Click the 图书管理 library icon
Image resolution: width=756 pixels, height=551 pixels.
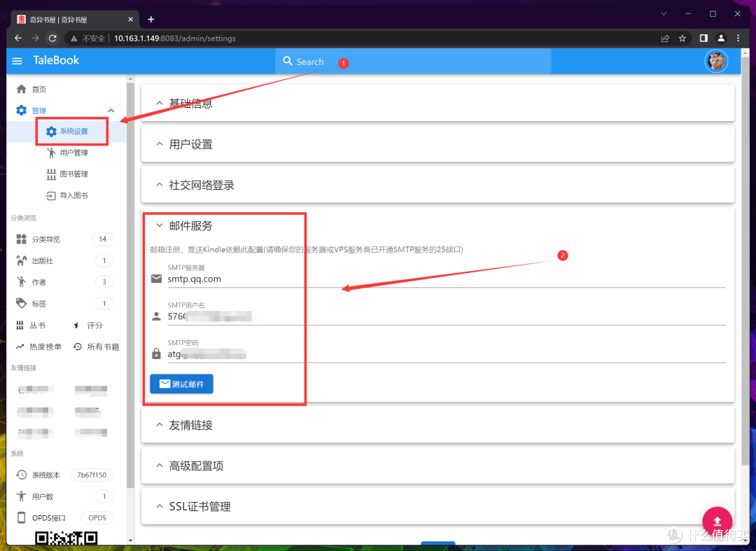click(50, 174)
